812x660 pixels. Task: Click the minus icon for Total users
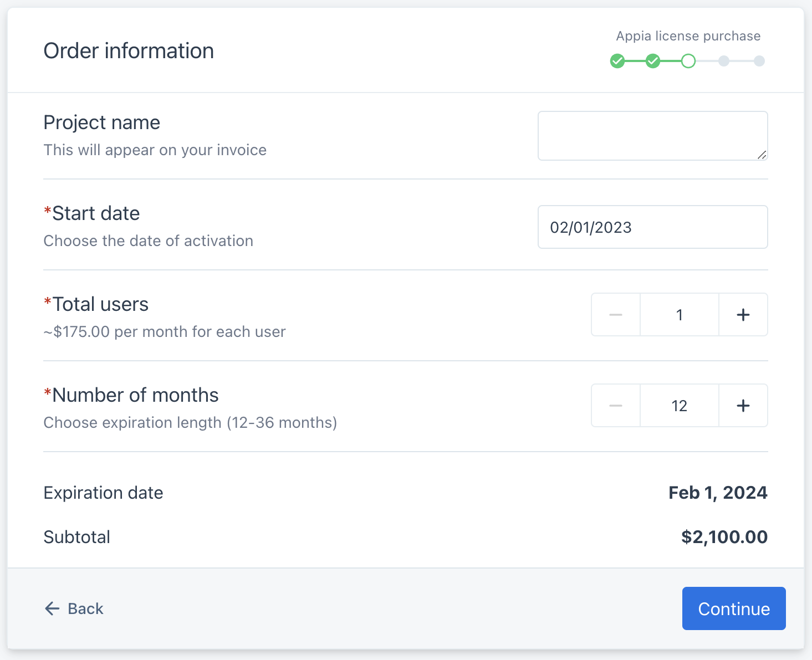click(615, 315)
